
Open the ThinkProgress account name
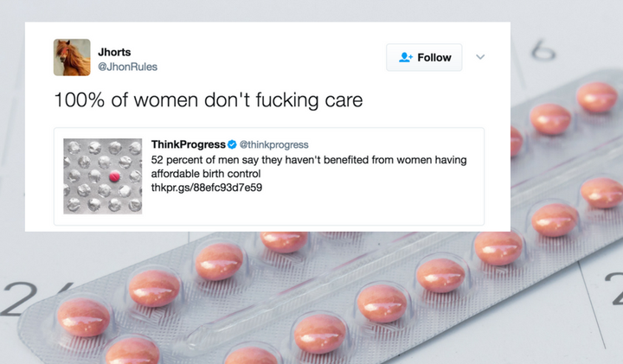pyautogui.click(x=189, y=144)
